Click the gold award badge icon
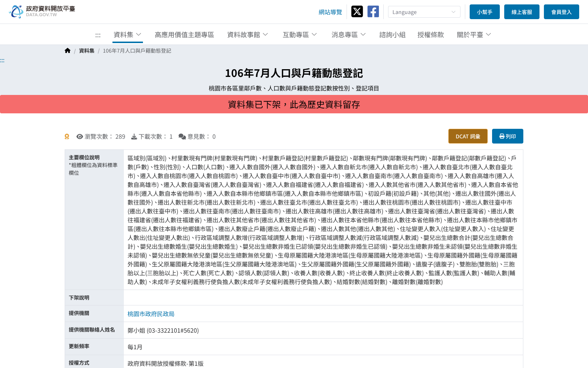 pyautogui.click(x=67, y=137)
